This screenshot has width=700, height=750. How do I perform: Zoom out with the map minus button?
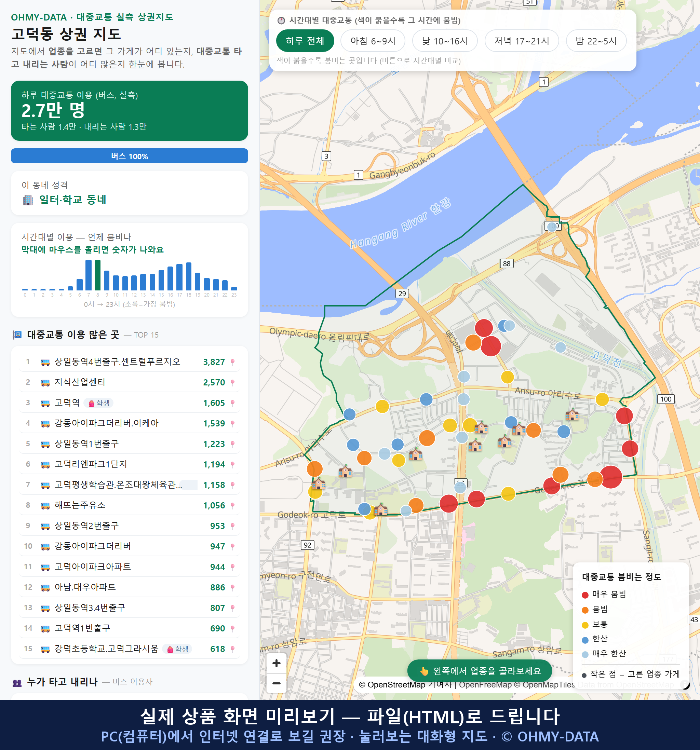(x=276, y=683)
